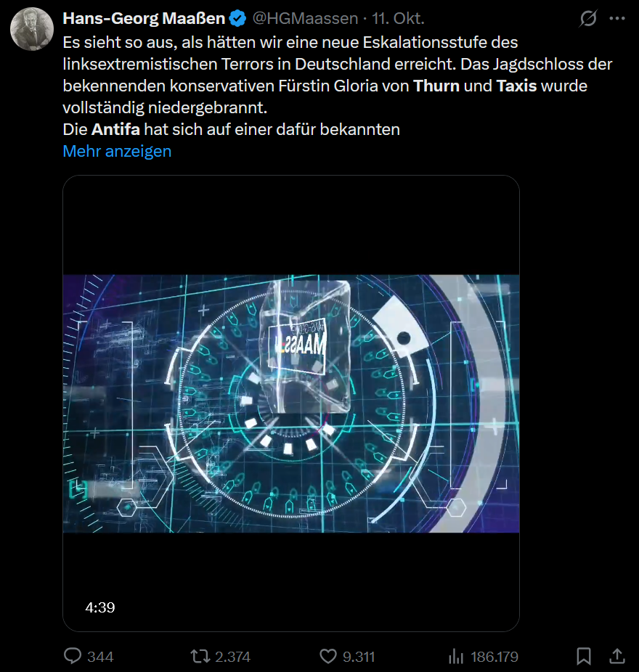Open the share arrow icon
The width and height of the screenshot is (639, 672).
point(617,656)
